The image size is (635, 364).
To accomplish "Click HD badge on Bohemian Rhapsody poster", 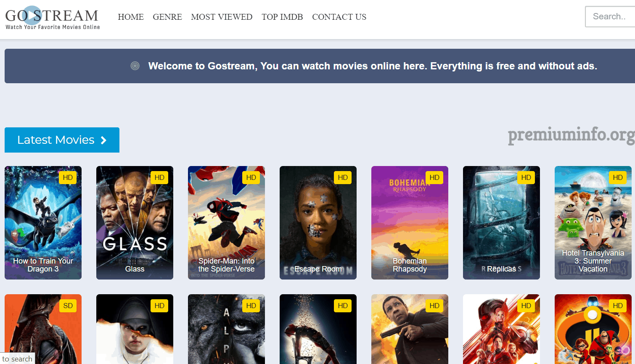I will pyautogui.click(x=434, y=177).
